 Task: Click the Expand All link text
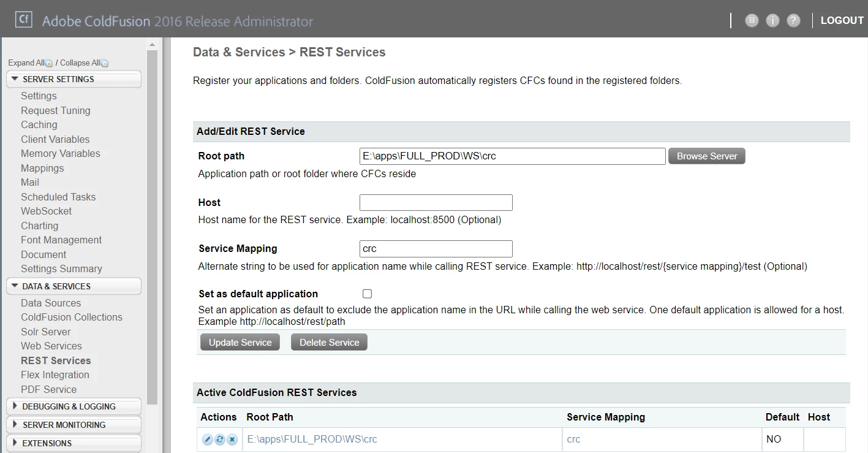[x=26, y=63]
